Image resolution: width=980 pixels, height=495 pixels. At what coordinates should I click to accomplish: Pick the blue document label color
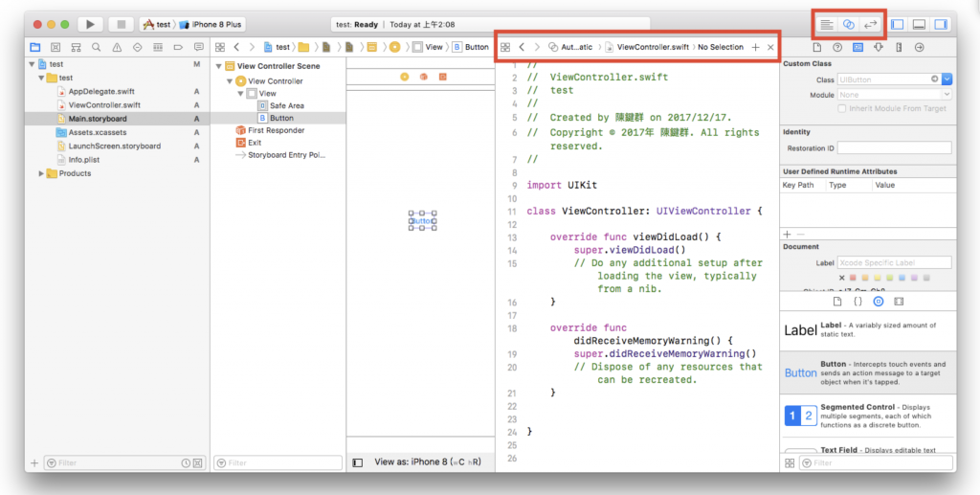(x=902, y=278)
